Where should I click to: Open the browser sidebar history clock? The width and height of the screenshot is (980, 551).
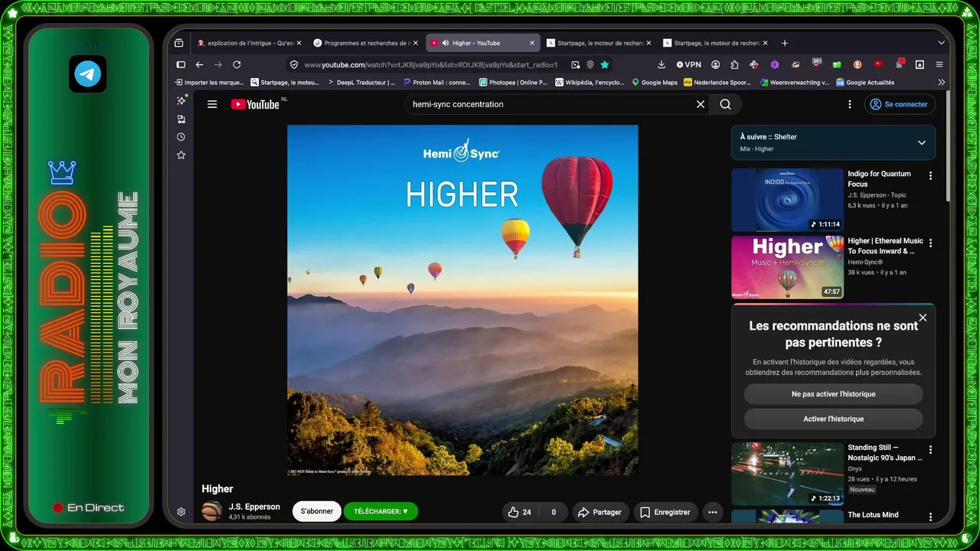point(181,137)
